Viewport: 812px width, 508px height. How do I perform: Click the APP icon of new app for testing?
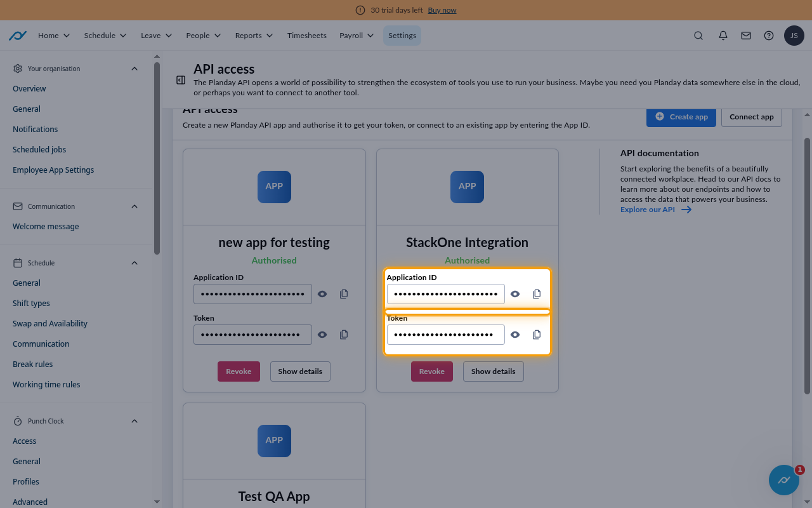click(274, 187)
